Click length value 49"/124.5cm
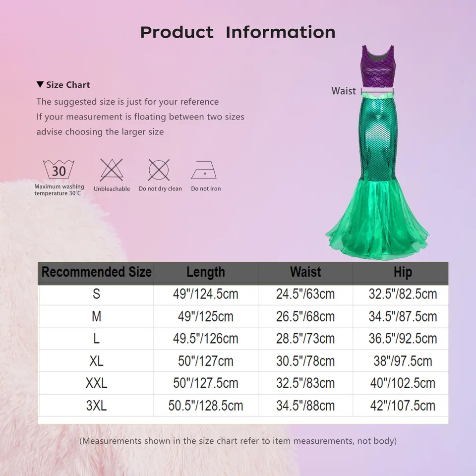This screenshot has height=476, width=476. click(205, 294)
